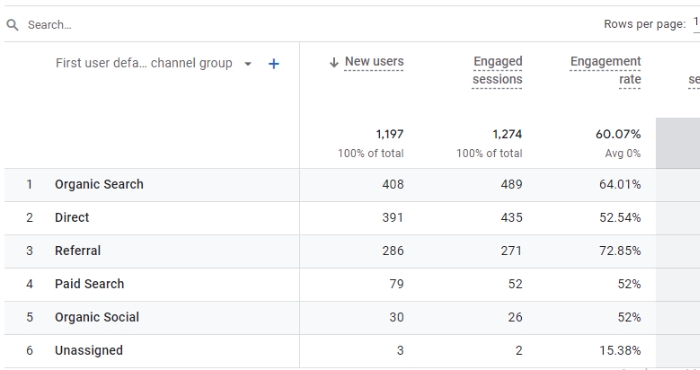
Task: Click Organic Search new users value 408
Action: pyautogui.click(x=393, y=185)
